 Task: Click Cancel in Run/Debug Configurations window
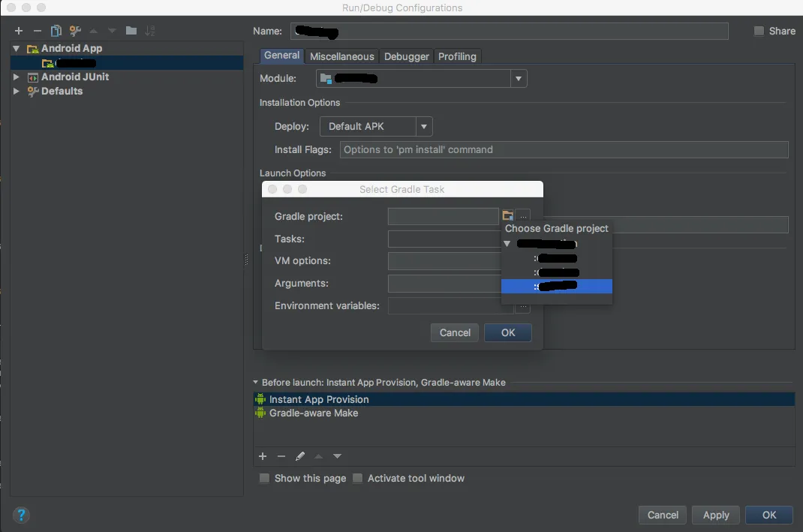[663, 515]
